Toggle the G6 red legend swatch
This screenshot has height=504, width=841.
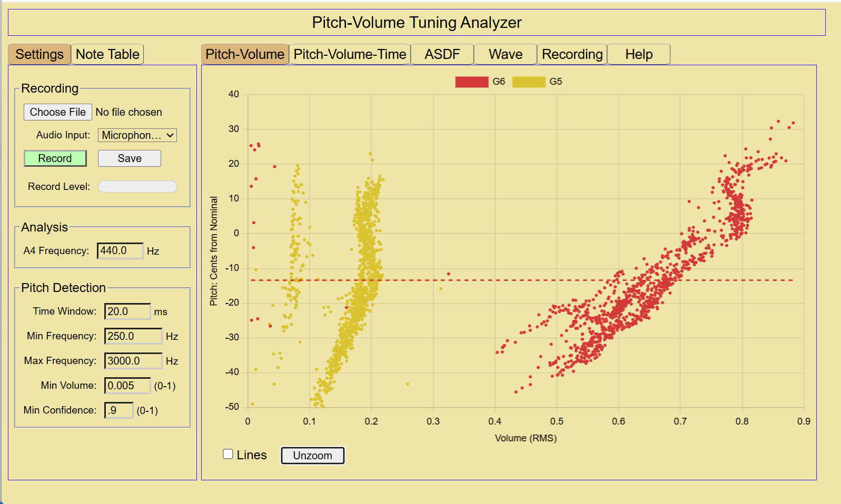pos(472,82)
